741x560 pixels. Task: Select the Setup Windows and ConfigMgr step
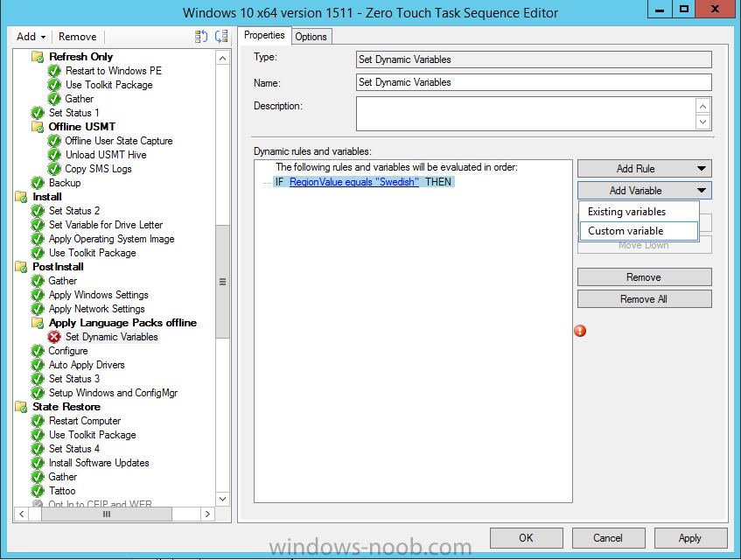[114, 393]
